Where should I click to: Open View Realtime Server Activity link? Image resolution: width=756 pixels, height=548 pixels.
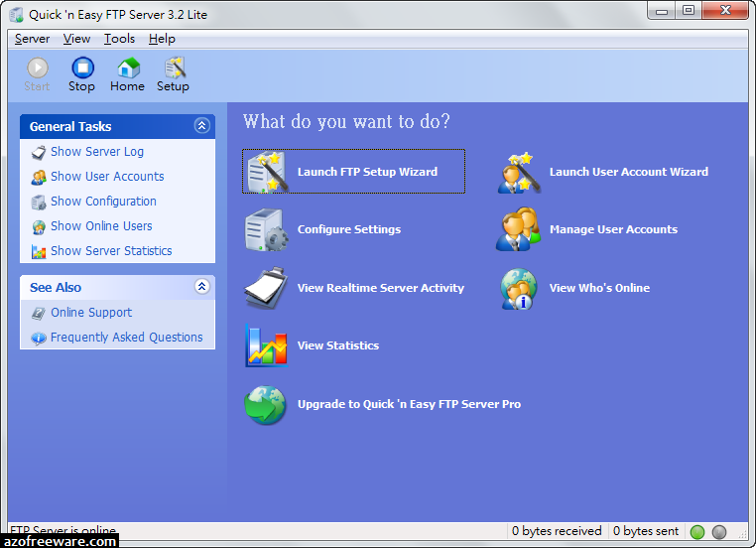click(381, 288)
